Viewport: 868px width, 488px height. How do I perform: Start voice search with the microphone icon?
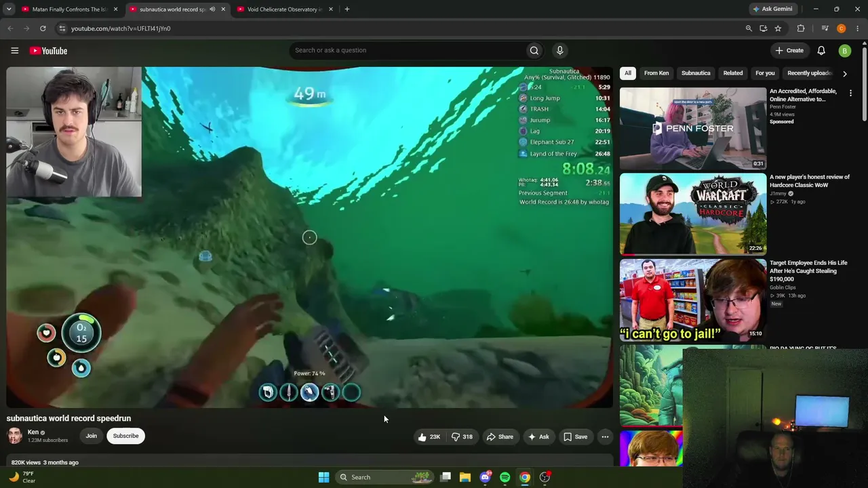[559, 50]
